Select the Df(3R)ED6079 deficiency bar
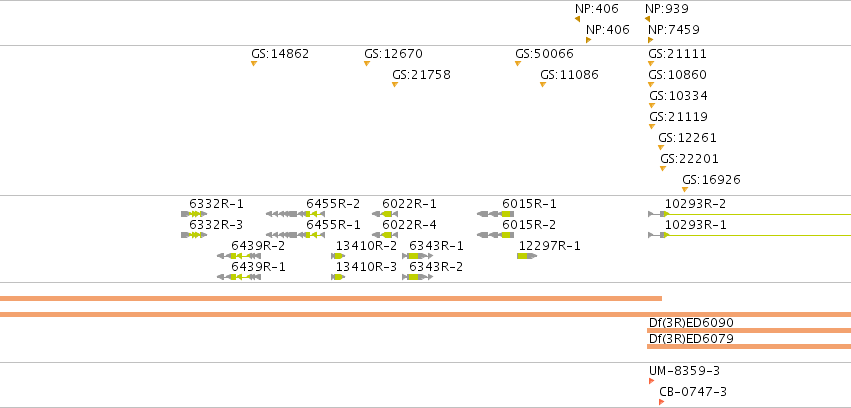The height and width of the screenshot is (408, 851). [x=749, y=347]
